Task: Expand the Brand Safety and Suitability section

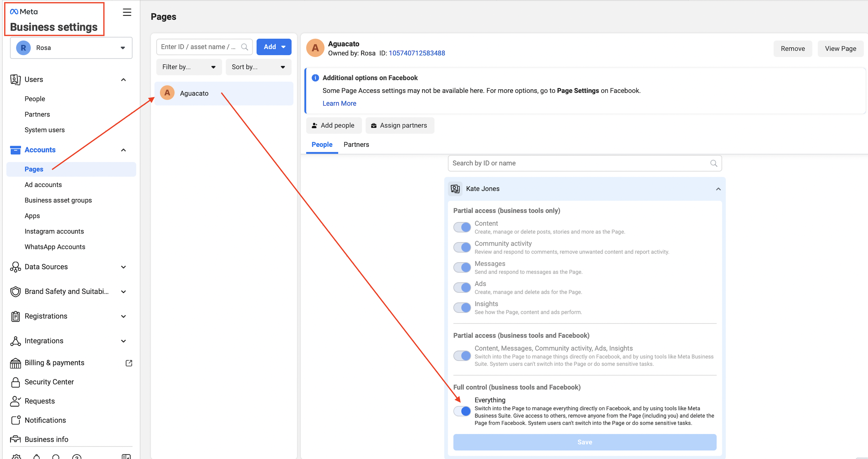Action: pyautogui.click(x=124, y=292)
